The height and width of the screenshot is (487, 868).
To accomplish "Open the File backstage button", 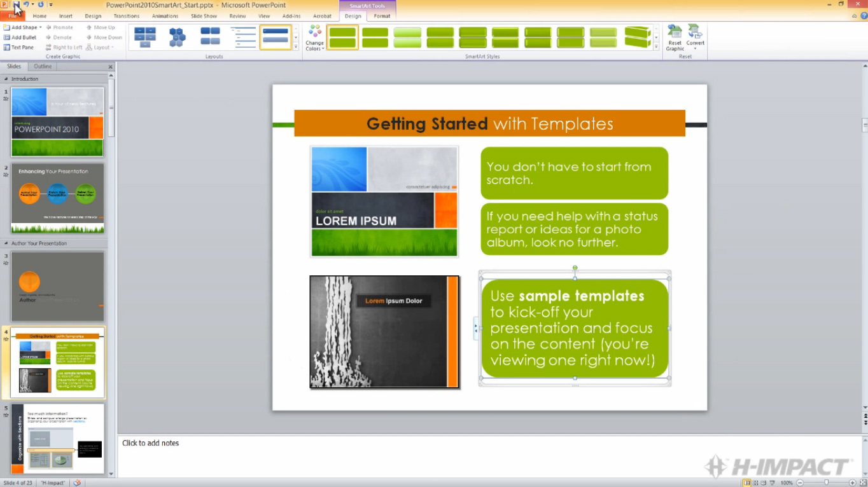I will click(13, 16).
